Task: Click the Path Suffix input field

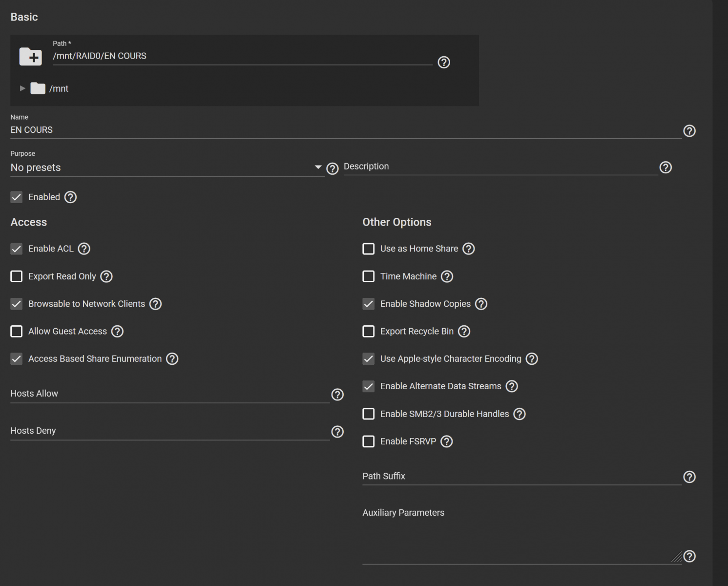Action: coord(521,477)
